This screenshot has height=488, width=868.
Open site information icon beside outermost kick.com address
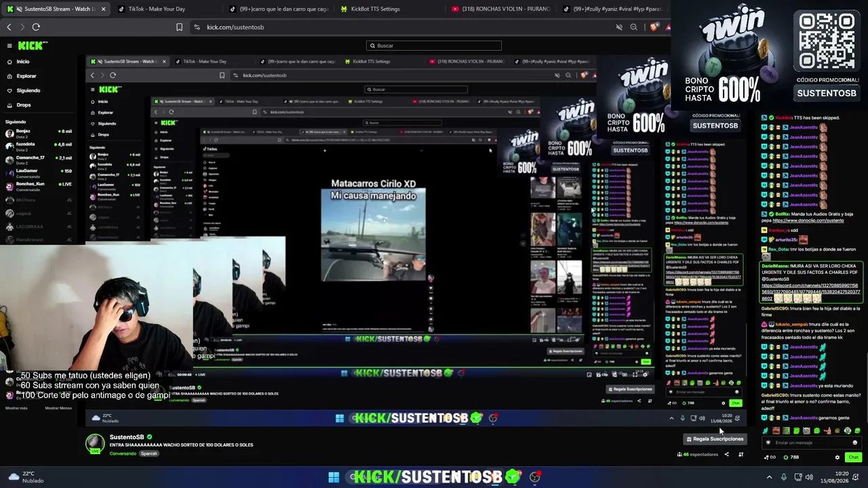click(x=197, y=27)
